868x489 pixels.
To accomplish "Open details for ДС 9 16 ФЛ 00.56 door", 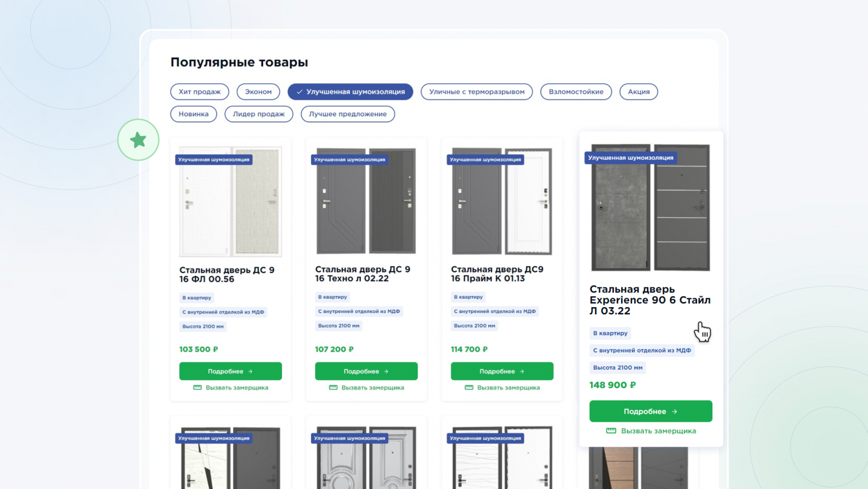I will click(x=231, y=371).
